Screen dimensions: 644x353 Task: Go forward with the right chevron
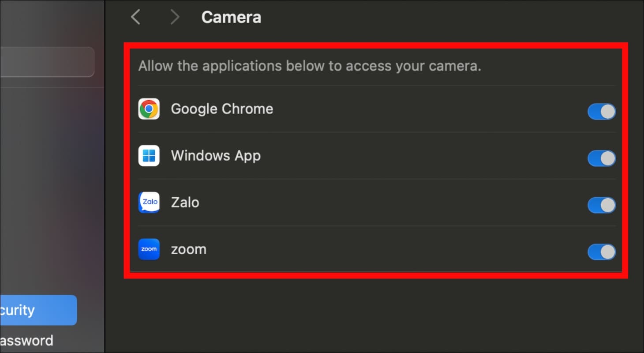click(175, 17)
